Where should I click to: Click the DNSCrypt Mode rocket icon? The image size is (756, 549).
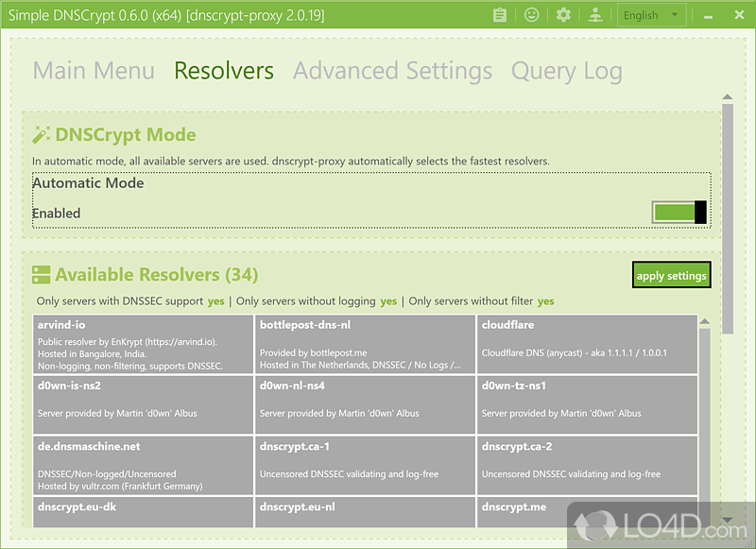coord(40,133)
